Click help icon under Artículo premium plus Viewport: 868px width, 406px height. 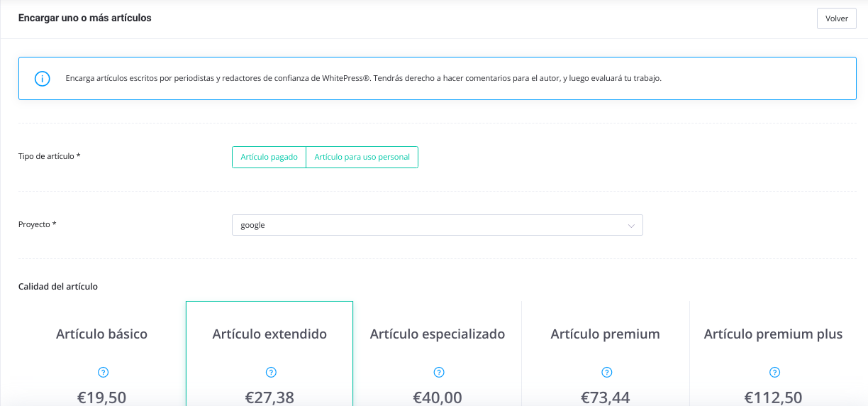[774, 372]
